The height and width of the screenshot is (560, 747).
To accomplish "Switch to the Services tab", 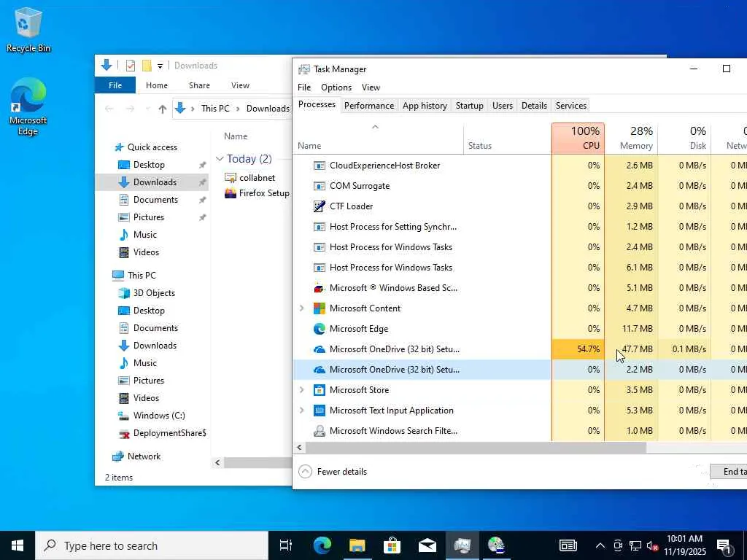I will (x=570, y=106).
